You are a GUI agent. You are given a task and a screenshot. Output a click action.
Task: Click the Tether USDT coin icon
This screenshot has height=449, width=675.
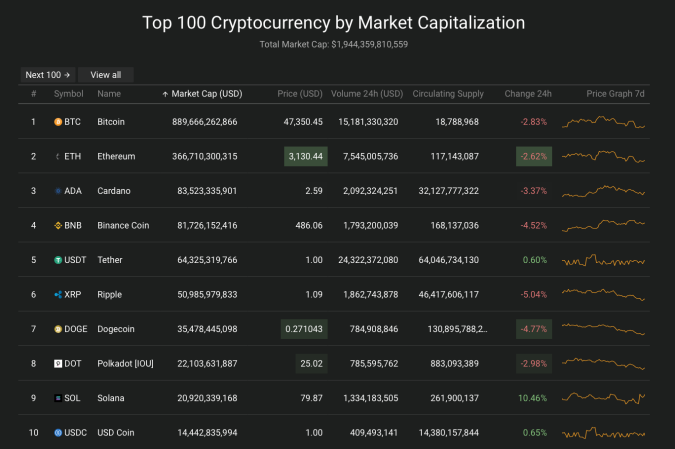click(x=58, y=260)
